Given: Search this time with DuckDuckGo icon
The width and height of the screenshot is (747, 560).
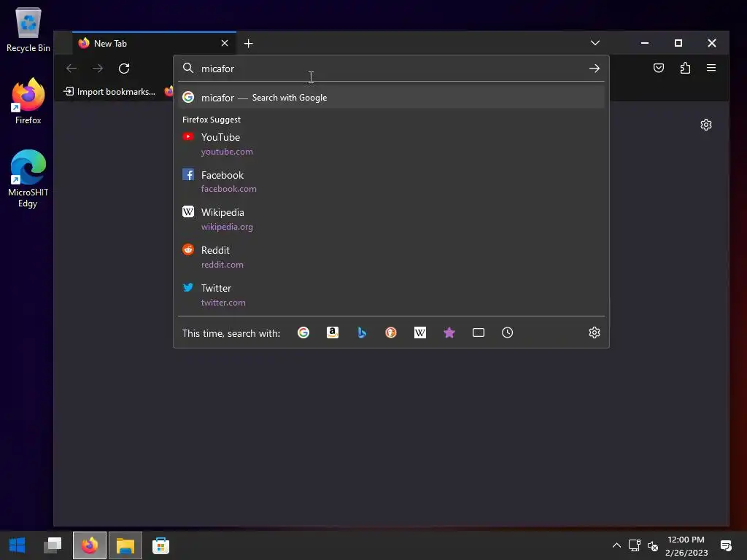Looking at the screenshot, I should tap(391, 332).
